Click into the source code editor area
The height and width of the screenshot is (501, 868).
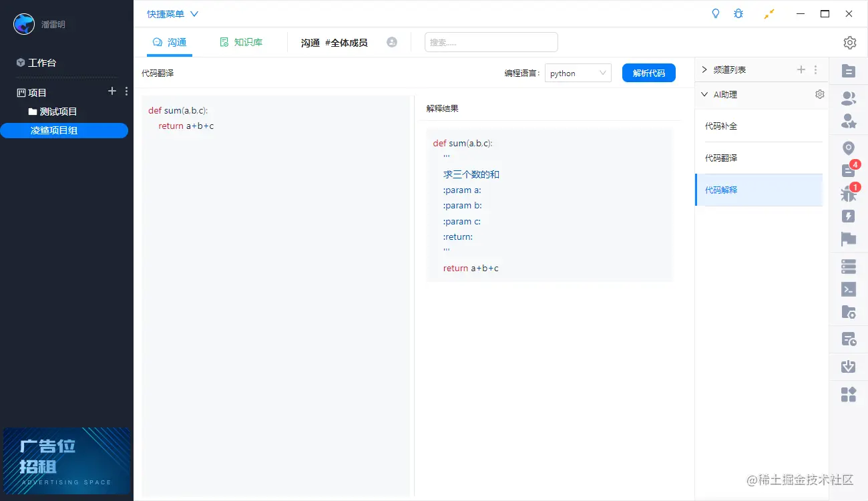[276, 296]
